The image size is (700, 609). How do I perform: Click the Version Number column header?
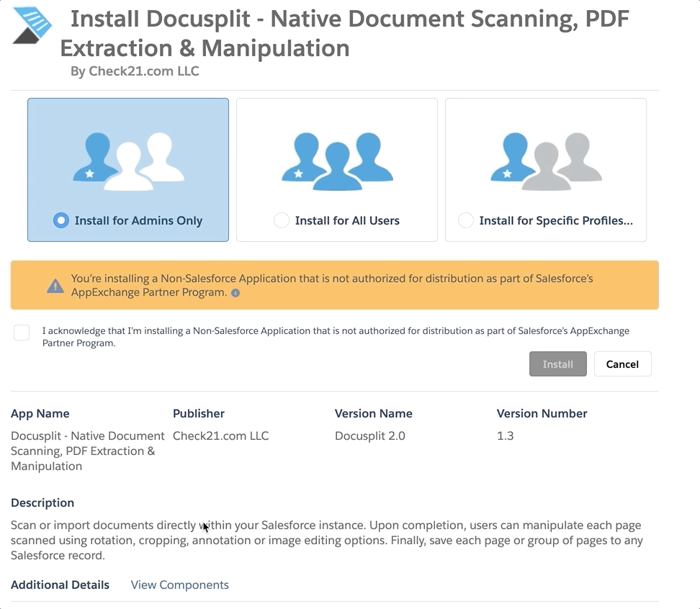coord(542,414)
